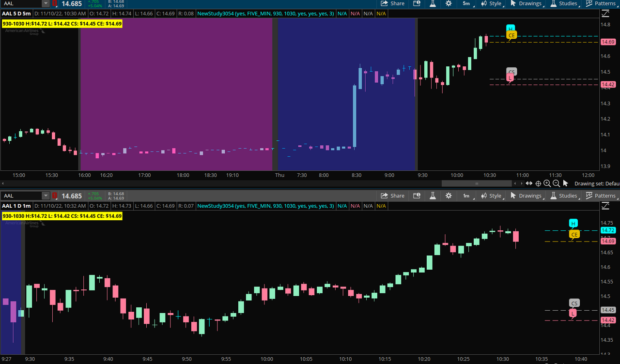Click the Share button in lower chart
The height and width of the screenshot is (364, 620).
392,196
